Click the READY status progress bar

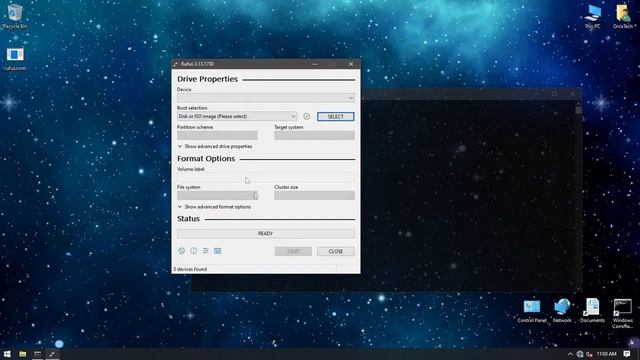tap(266, 233)
